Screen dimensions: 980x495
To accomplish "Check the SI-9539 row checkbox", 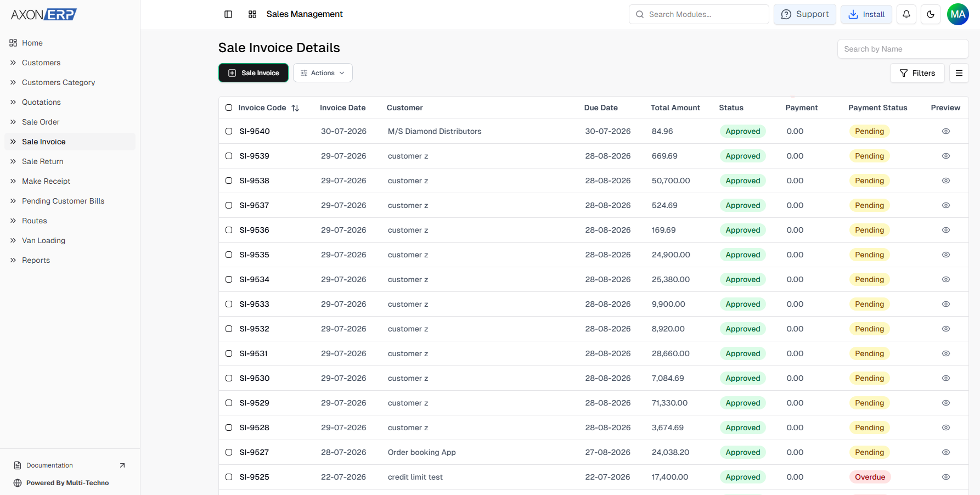I will click(x=229, y=156).
